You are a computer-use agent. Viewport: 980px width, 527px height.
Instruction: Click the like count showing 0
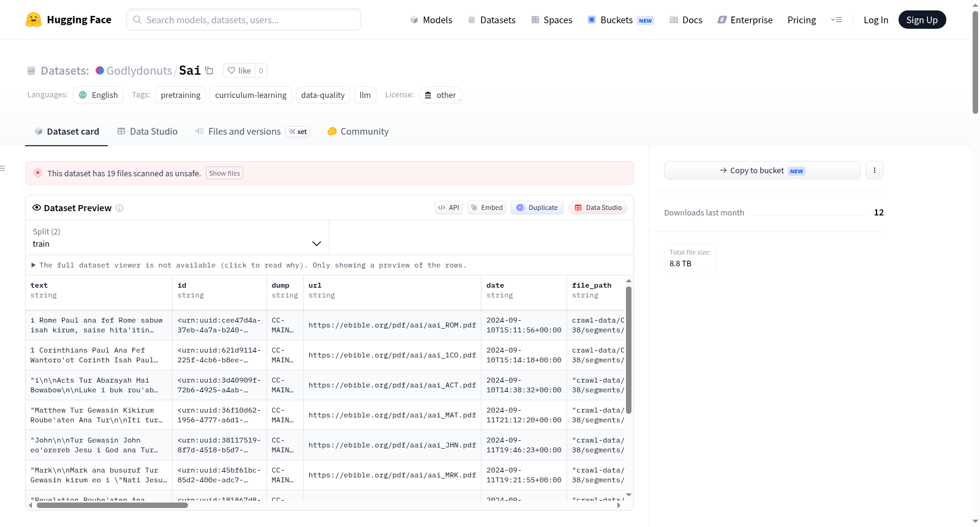point(261,70)
